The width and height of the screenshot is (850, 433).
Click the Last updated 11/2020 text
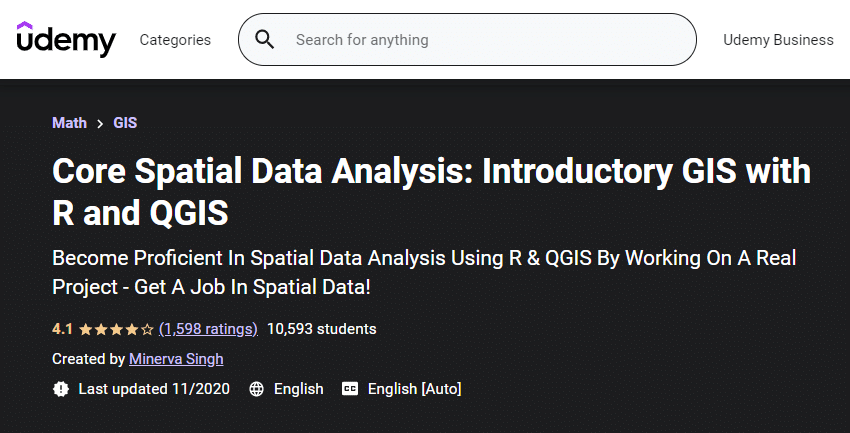154,389
